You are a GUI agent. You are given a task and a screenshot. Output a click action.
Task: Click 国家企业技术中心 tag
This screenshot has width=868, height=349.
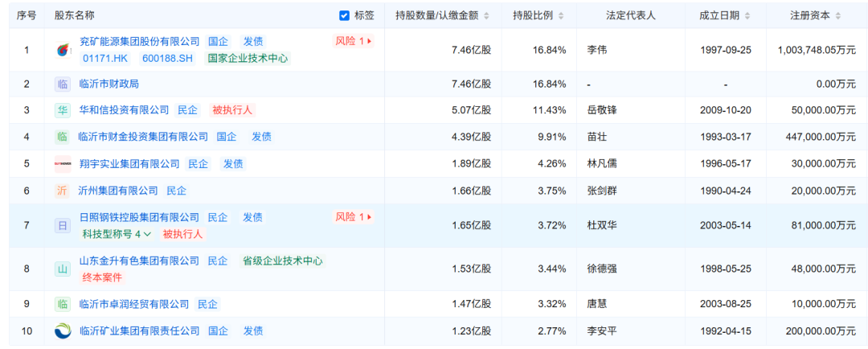(x=247, y=58)
